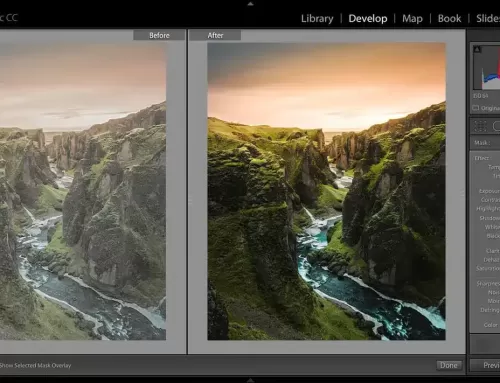Click the Before label

click(x=159, y=35)
